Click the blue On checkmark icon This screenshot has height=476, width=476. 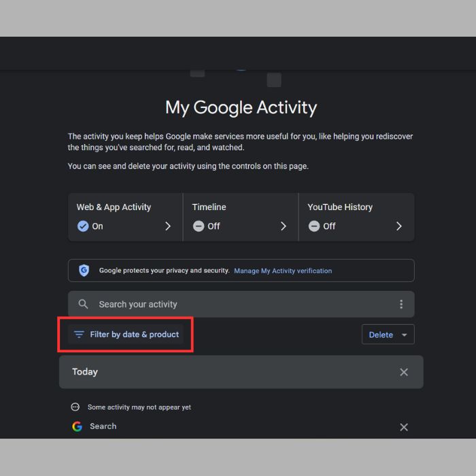pyautogui.click(x=83, y=226)
